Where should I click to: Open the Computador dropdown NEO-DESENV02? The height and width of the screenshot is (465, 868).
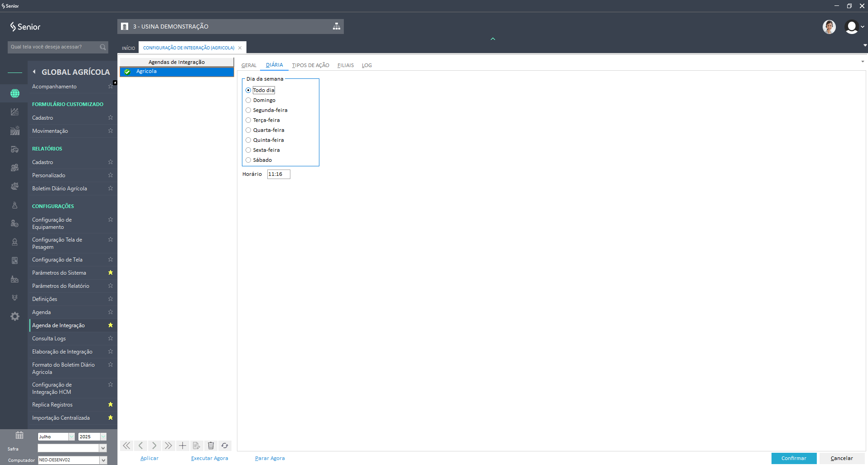[103, 460]
